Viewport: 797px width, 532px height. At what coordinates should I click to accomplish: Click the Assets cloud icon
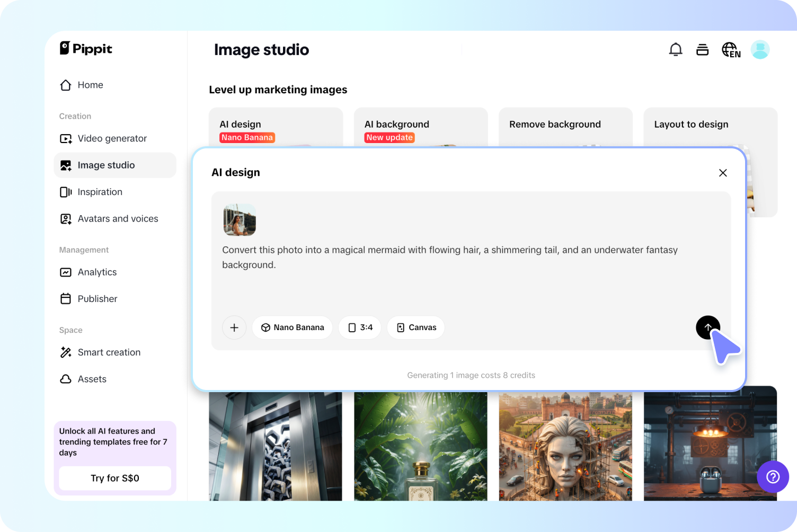click(x=66, y=379)
